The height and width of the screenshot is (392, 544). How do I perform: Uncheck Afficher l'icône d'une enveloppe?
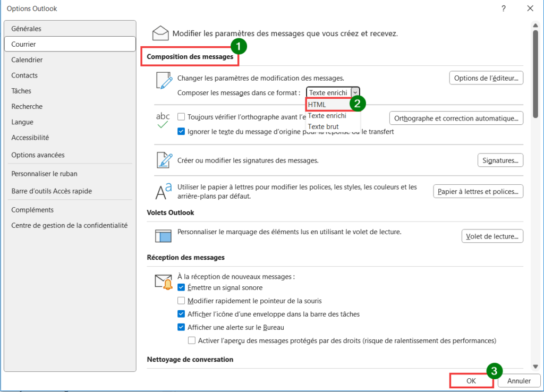click(181, 314)
